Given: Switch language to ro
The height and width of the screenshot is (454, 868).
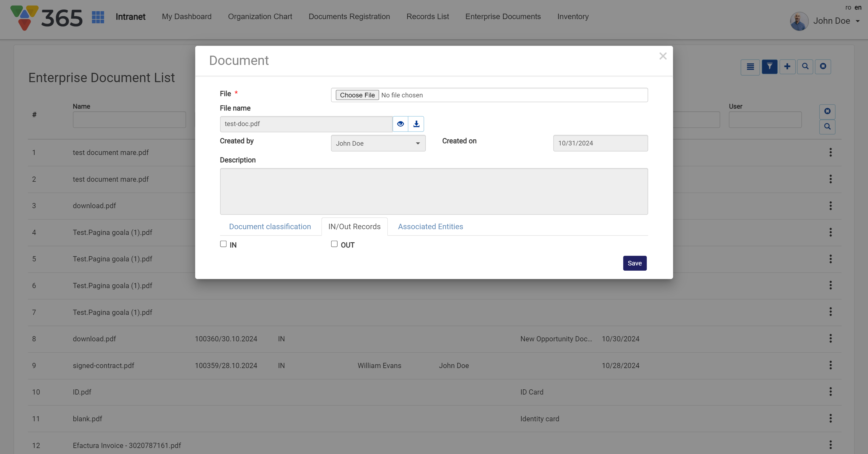Looking at the screenshot, I should coord(848,7).
